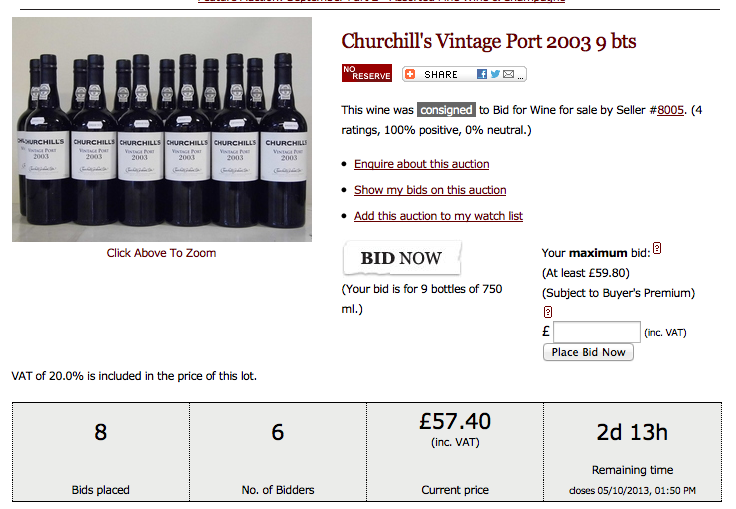
Task: Click the orange plus share icon
Action: pyautogui.click(x=410, y=74)
